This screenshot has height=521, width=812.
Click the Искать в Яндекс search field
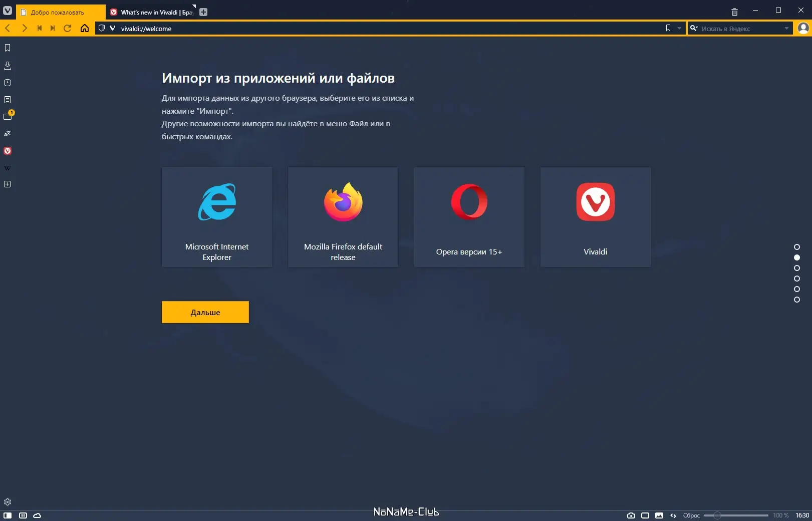(740, 28)
